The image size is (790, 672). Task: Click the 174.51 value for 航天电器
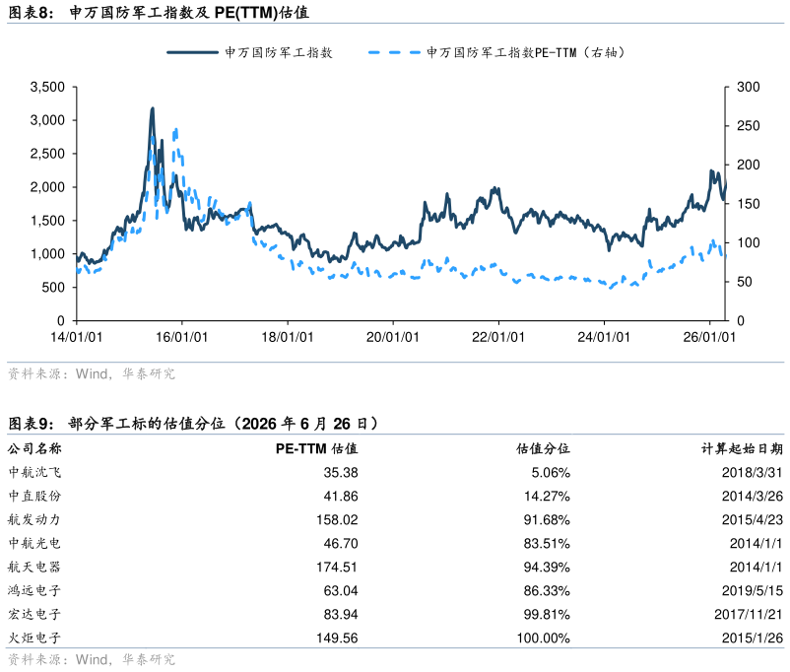pos(337,568)
